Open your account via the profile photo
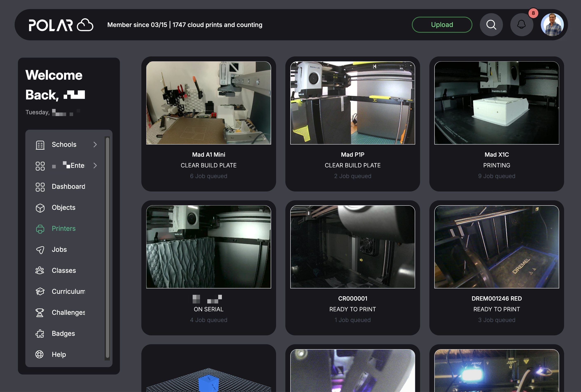 click(x=552, y=24)
